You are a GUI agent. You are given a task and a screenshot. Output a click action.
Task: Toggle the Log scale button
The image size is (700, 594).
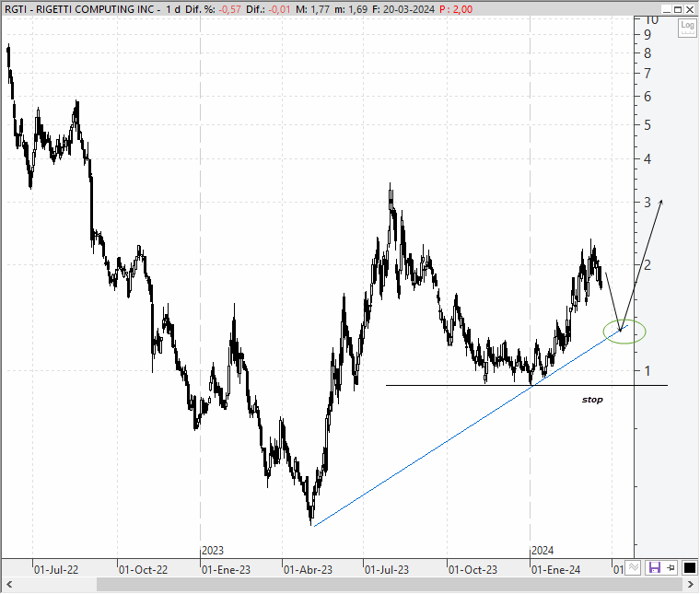point(687,28)
